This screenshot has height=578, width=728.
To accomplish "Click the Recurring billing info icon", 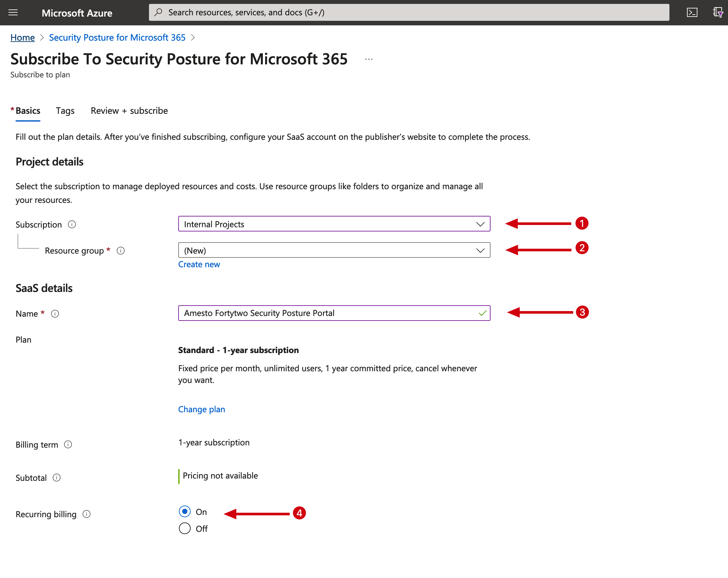I will click(x=87, y=514).
